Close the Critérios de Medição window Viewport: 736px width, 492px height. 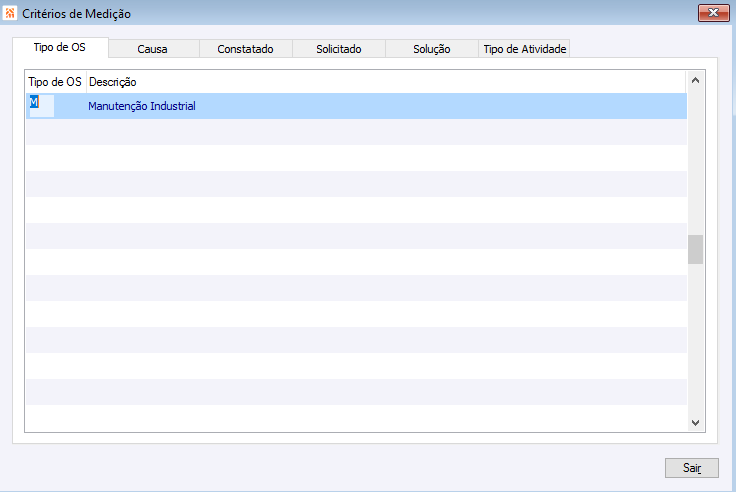(x=713, y=13)
